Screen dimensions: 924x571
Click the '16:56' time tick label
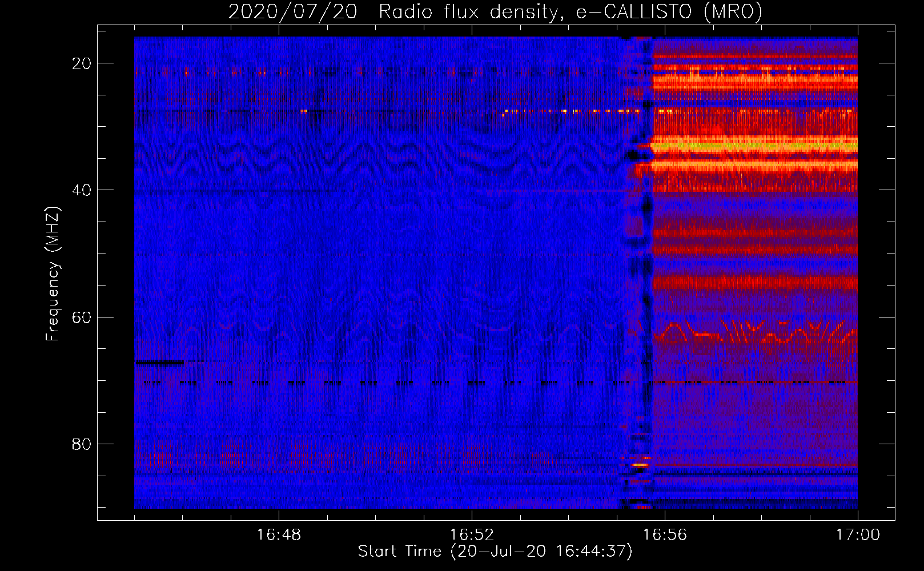pos(665,535)
